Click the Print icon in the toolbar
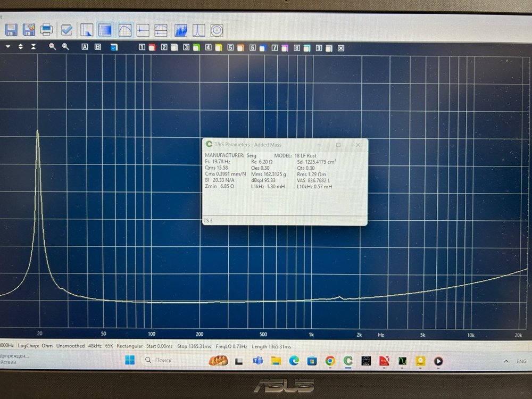The image size is (532, 399). click(47, 29)
